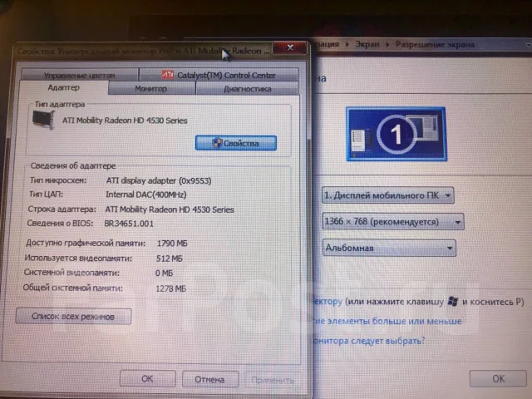The height and width of the screenshot is (399, 532).
Task: Confirm adapter dialog with OK
Action: coord(148,379)
